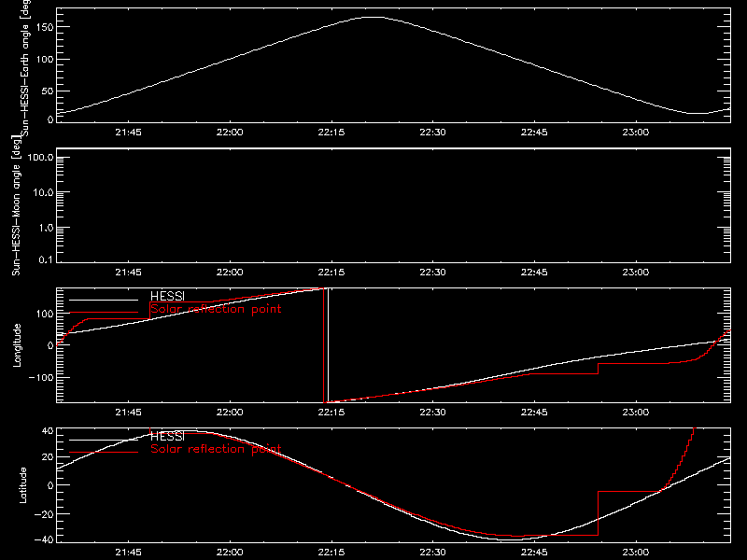Click the Sun-HESSI-Moon angle axis title
The width and height of the screenshot is (747, 560).
pos(16,205)
